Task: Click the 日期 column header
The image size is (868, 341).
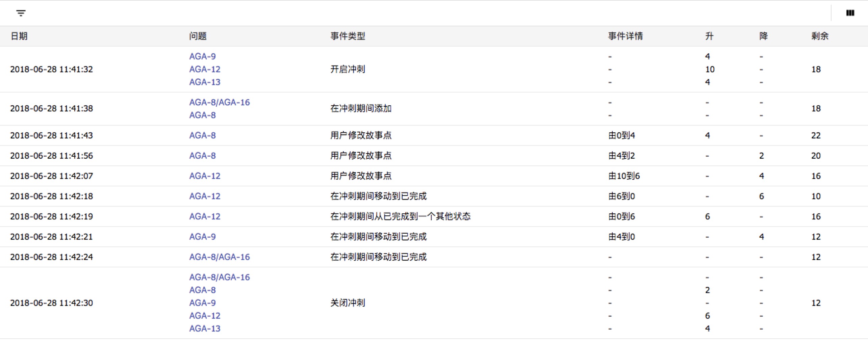Action: coord(19,36)
